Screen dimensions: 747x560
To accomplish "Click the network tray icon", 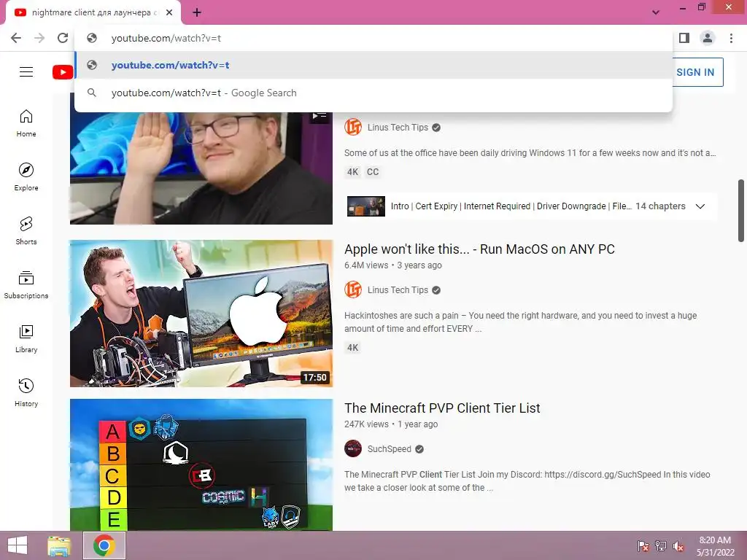I will (661, 546).
